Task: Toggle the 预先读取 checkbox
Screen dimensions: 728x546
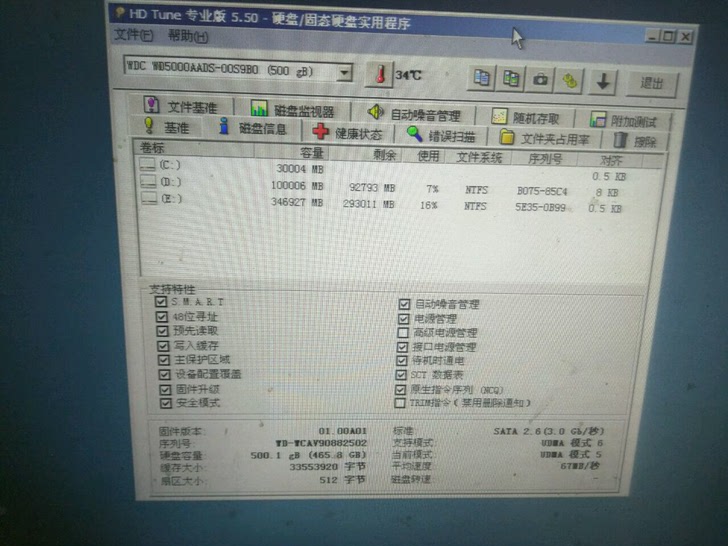Action: coord(162,331)
